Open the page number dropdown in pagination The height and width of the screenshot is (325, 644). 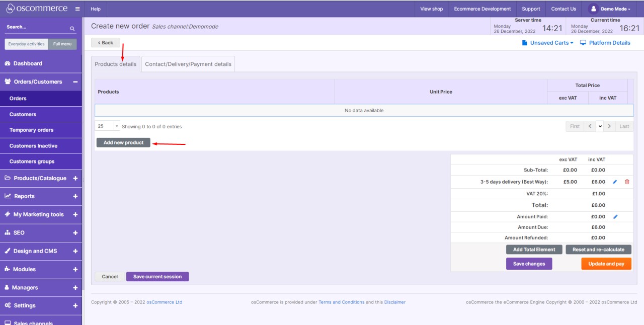coord(600,126)
